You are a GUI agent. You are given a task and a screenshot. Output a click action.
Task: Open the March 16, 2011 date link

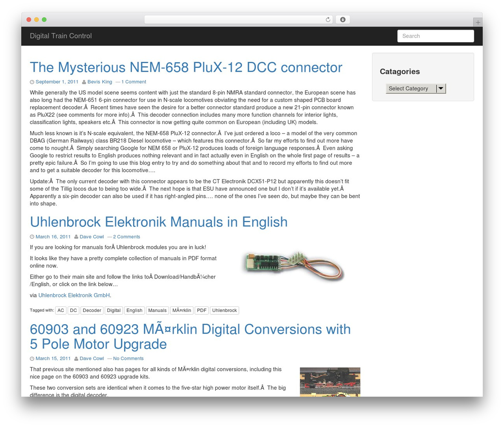53,237
